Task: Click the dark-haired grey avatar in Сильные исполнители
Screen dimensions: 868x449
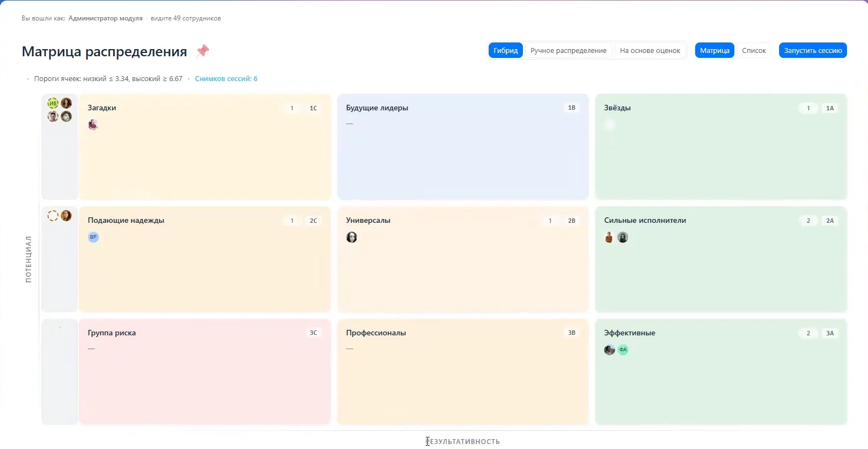Action: [623, 237]
